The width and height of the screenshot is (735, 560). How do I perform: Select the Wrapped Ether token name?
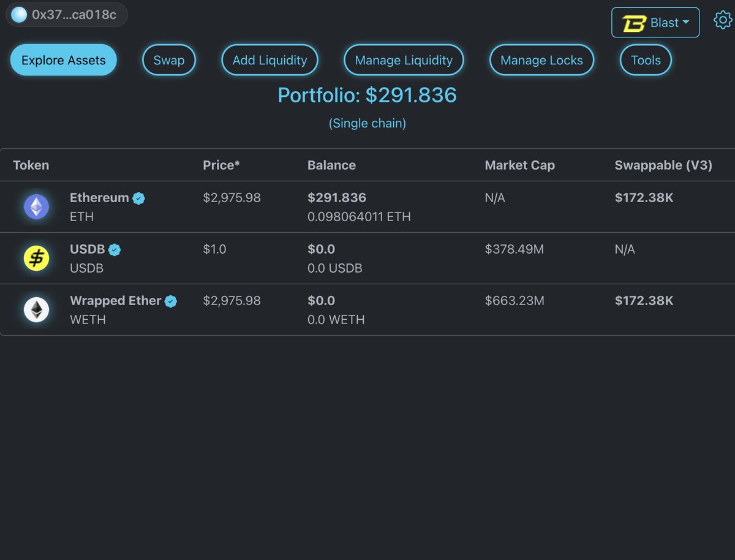click(116, 301)
